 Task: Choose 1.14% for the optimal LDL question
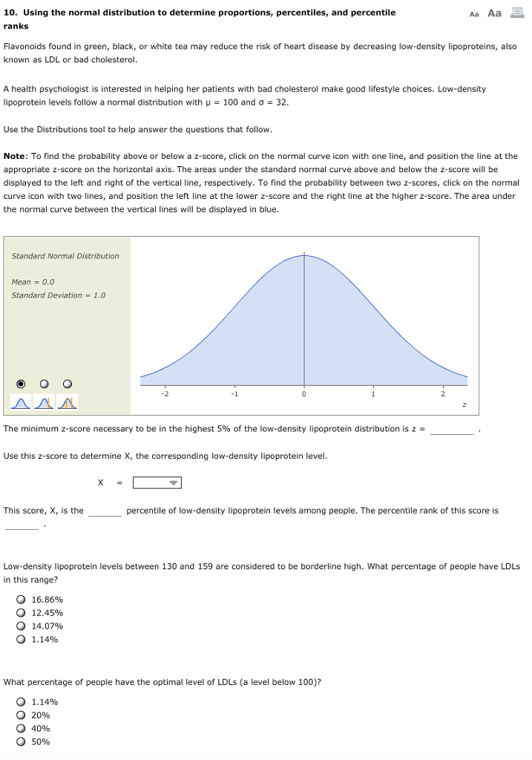tap(21, 701)
